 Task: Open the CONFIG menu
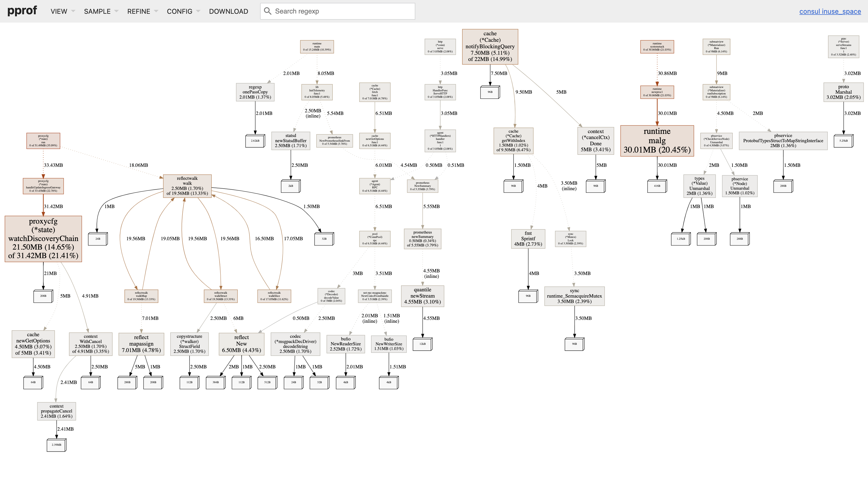pyautogui.click(x=183, y=11)
